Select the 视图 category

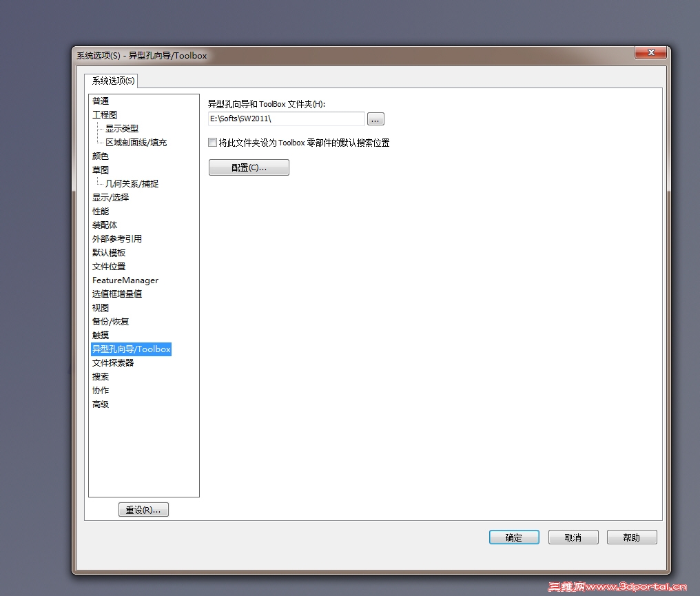(x=101, y=307)
